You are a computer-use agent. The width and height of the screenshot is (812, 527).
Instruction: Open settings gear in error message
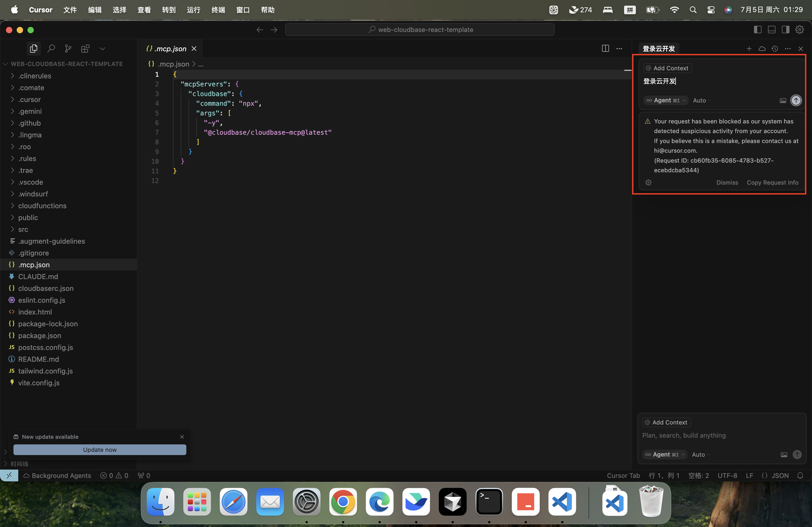click(648, 182)
